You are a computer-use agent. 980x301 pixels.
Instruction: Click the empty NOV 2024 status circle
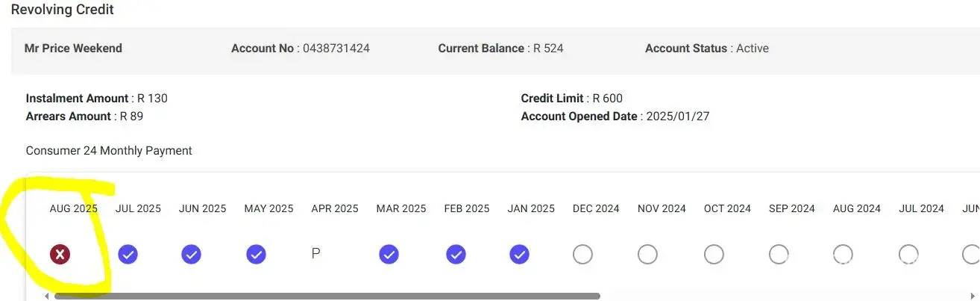(x=647, y=255)
